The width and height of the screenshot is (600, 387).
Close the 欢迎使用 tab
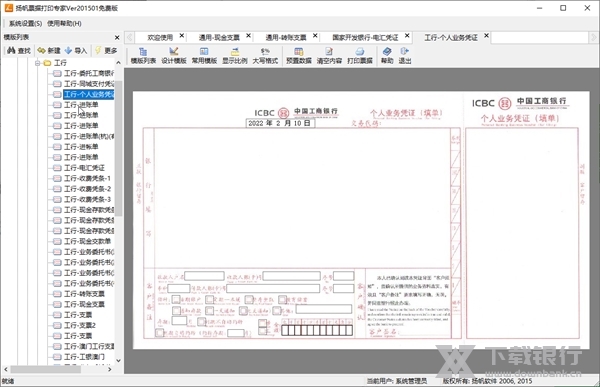[x=182, y=36]
